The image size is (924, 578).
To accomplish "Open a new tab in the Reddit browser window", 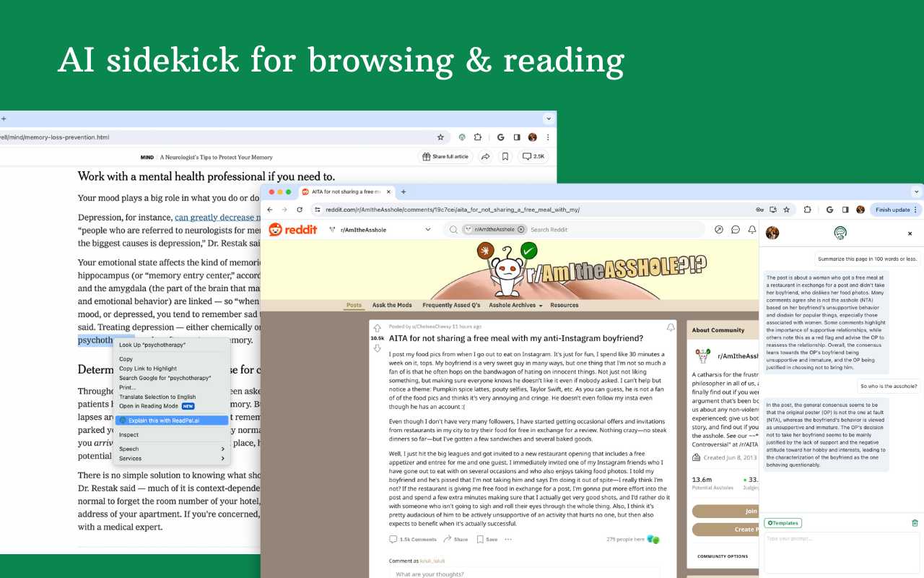I will click(404, 191).
